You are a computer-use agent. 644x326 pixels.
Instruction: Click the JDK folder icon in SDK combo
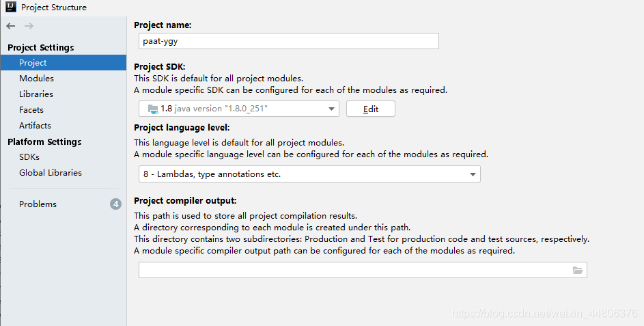(153, 109)
